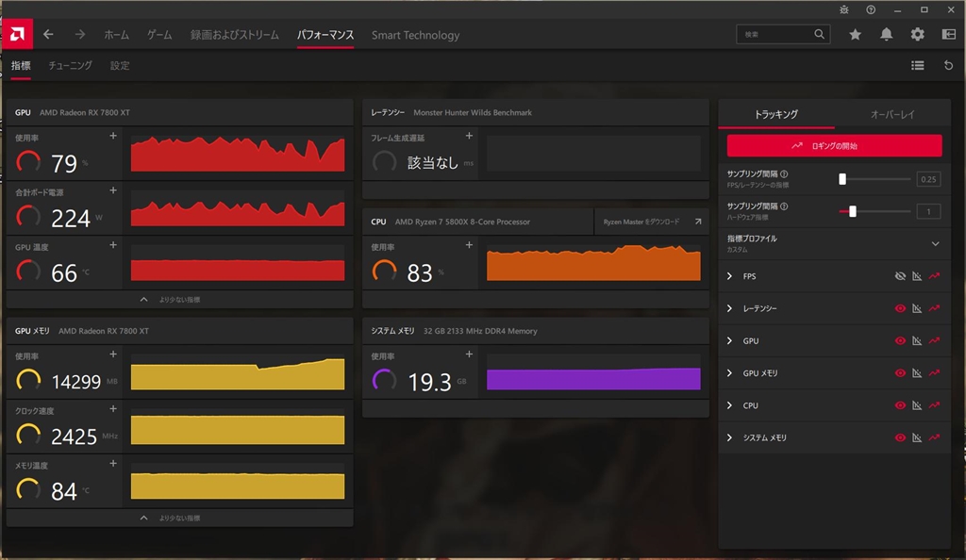Click the AMD logo home icon
The image size is (966, 560).
click(16, 35)
